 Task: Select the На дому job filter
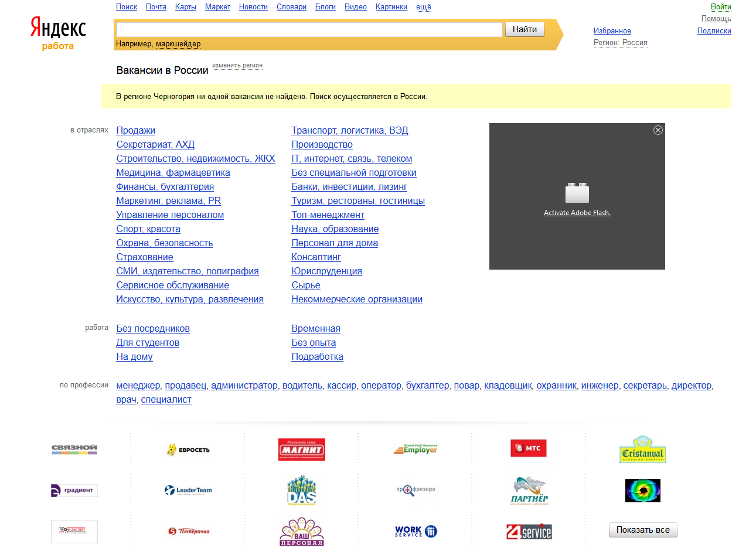click(135, 357)
